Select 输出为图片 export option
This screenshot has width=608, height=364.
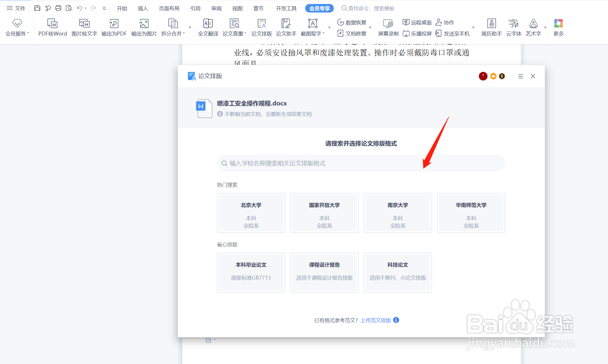144,28
